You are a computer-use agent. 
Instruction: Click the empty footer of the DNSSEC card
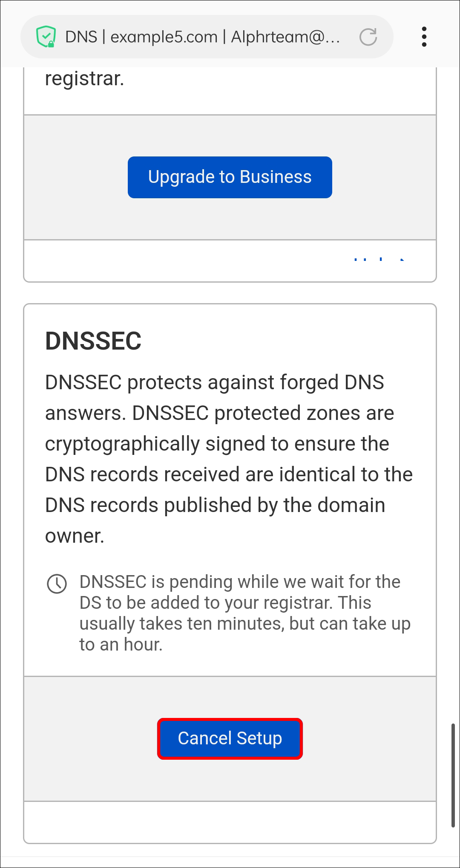point(230,822)
